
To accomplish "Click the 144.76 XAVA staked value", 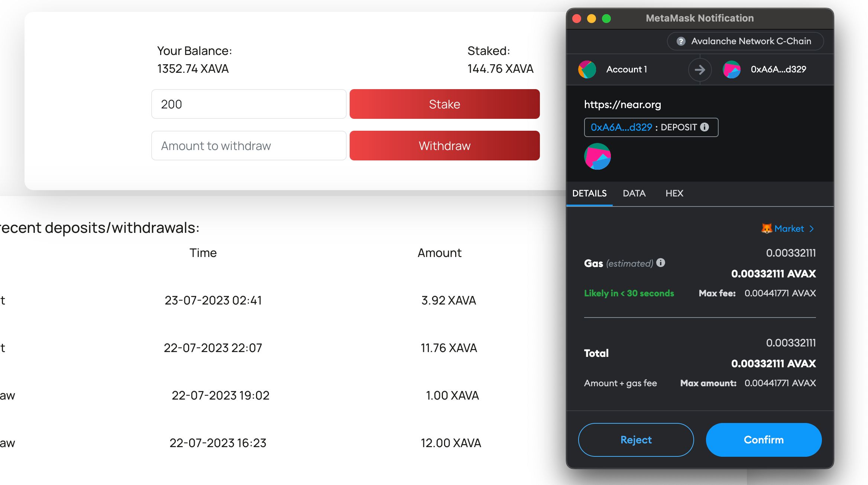I will pyautogui.click(x=500, y=69).
